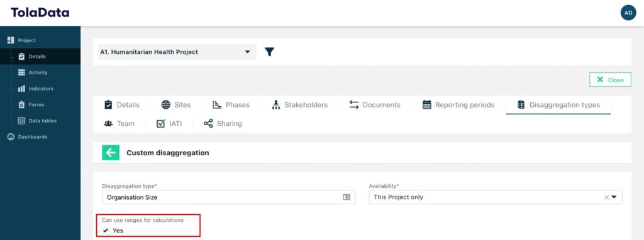Open the Stakeholders tab
Viewport: 644px width, 240px height.
(300, 105)
